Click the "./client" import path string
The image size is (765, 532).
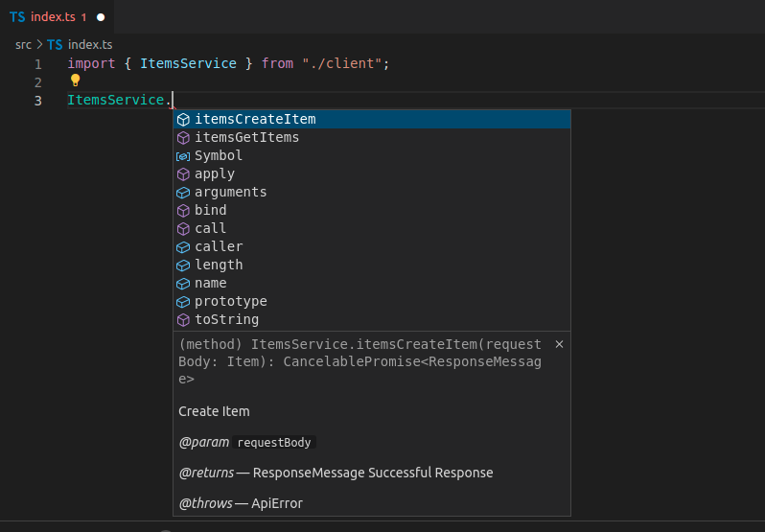344,63
